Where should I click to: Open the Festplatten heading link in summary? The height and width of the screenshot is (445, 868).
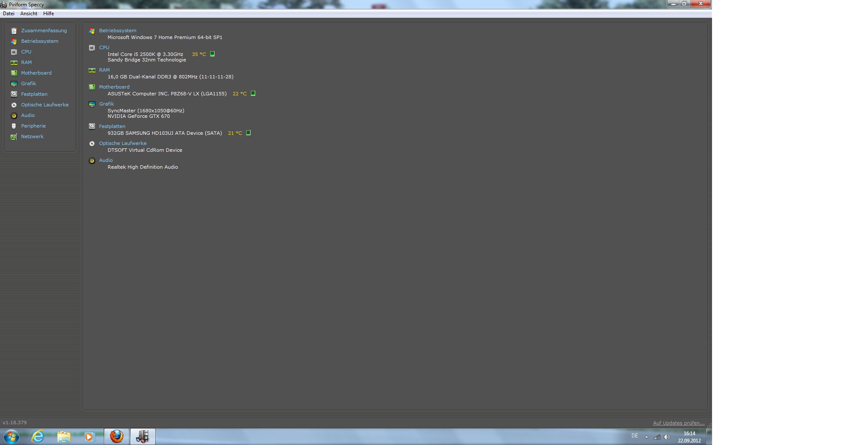112,126
